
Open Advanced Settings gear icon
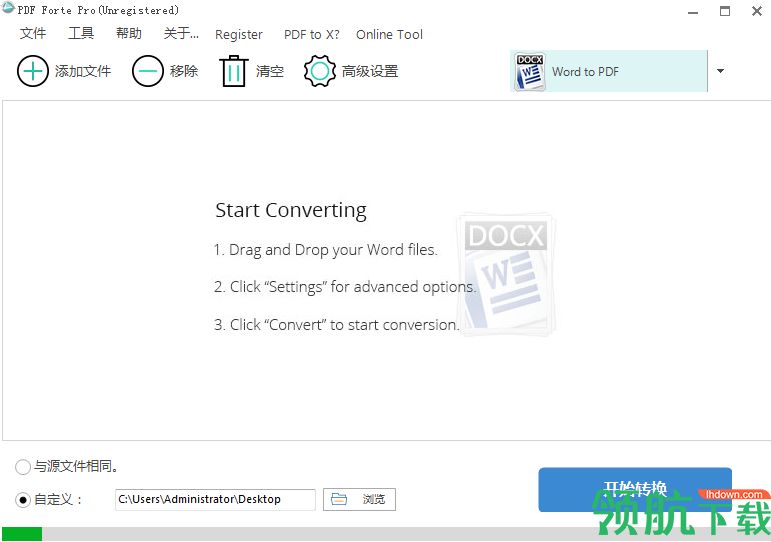(320, 71)
